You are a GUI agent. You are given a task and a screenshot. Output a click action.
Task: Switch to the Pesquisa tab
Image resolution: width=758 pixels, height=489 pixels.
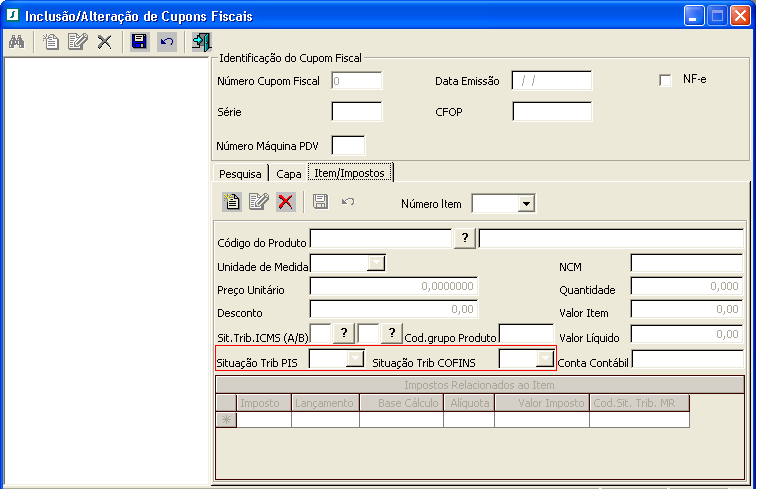(x=240, y=173)
